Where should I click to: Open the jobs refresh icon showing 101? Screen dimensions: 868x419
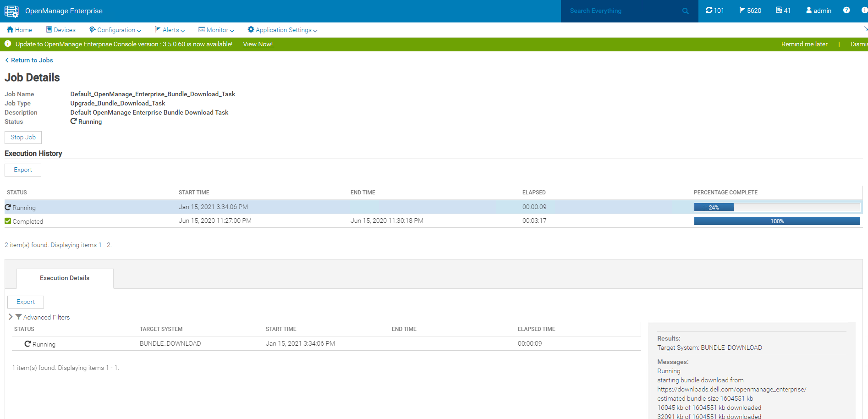tap(709, 10)
